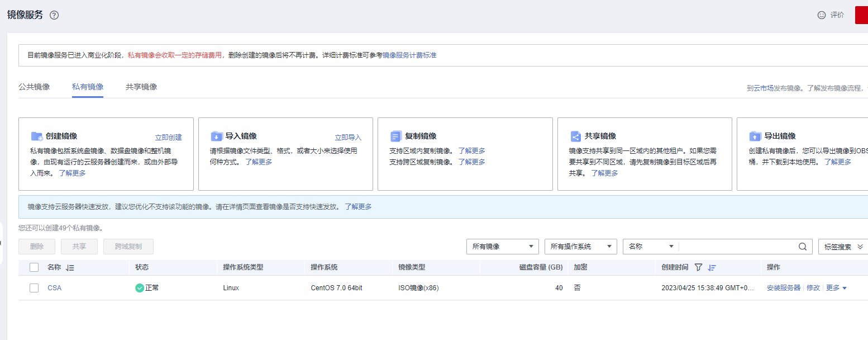This screenshot has width=868, height=340.
Task: Open the 所有操作系统 dropdown
Action: 580,246
